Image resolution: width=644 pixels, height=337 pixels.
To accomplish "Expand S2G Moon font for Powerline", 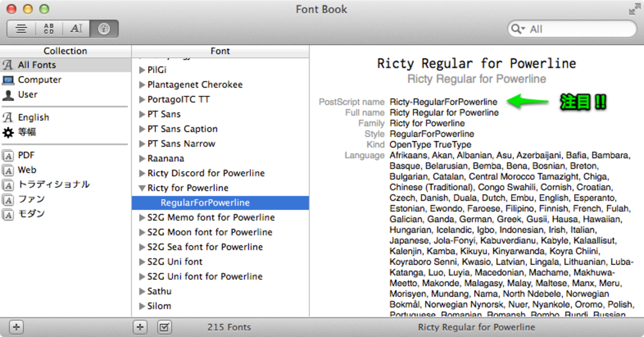I will [142, 232].
